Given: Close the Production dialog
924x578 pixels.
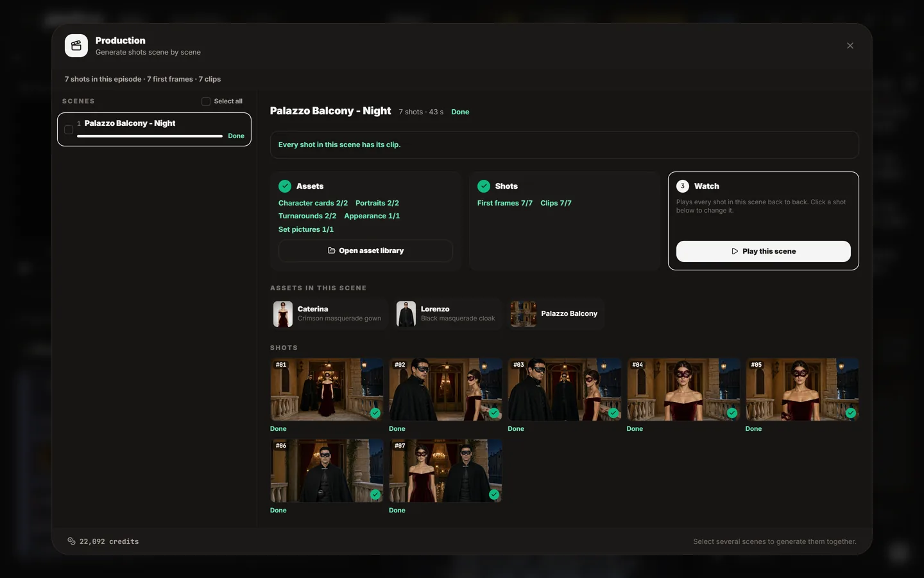Looking at the screenshot, I should coord(850,46).
